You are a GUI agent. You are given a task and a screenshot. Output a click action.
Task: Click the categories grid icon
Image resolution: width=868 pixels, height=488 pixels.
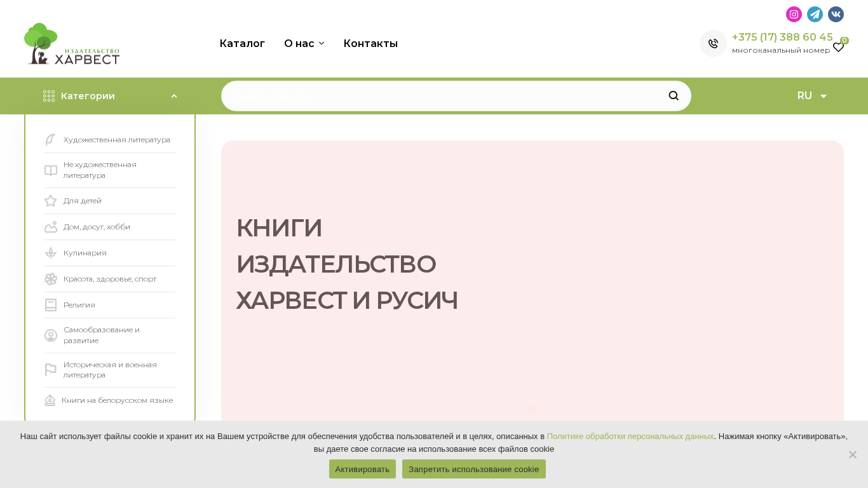tap(49, 96)
